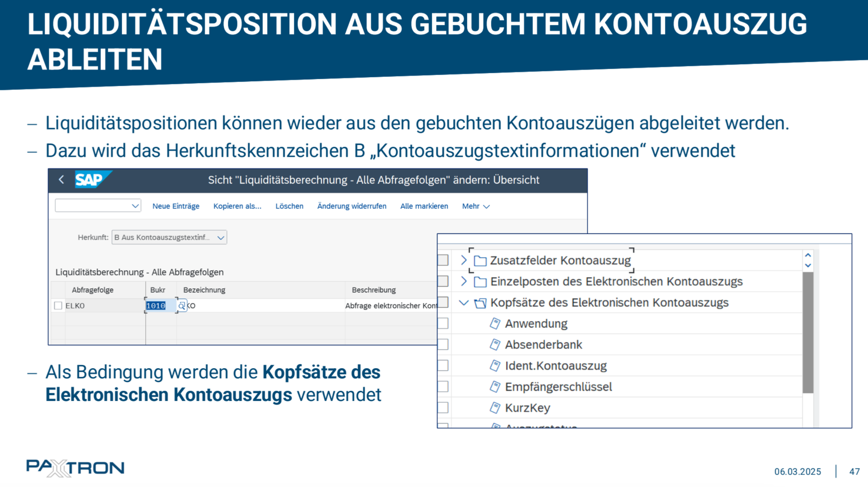Open the Herkunft dropdown
This screenshot has height=487, width=868.
221,238
